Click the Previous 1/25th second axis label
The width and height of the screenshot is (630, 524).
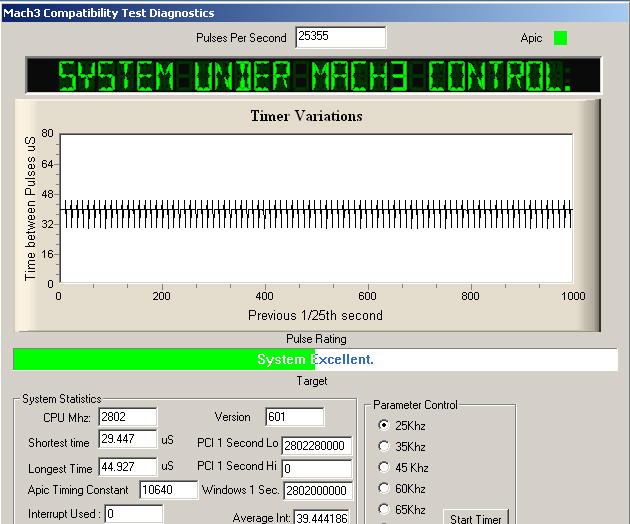(315, 315)
